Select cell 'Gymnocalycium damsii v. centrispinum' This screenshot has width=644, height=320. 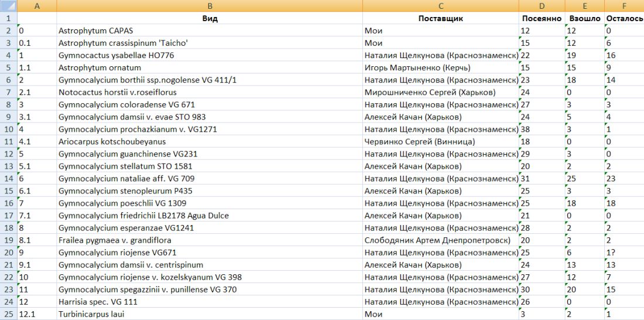(210, 265)
